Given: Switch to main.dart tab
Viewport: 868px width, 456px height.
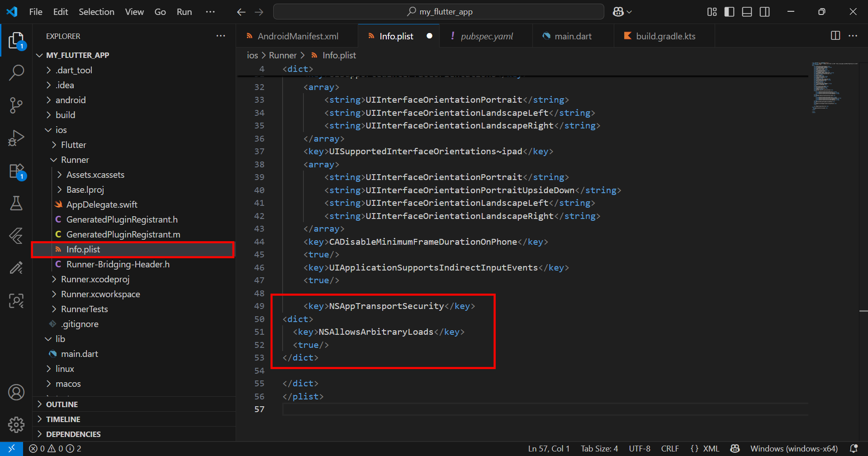Looking at the screenshot, I should 573,36.
